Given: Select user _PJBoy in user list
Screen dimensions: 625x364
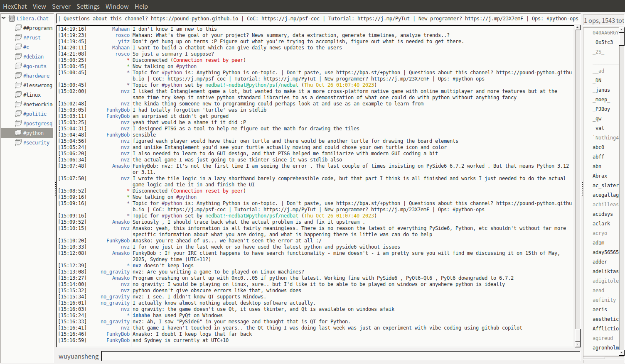Looking at the screenshot, I should point(601,109).
